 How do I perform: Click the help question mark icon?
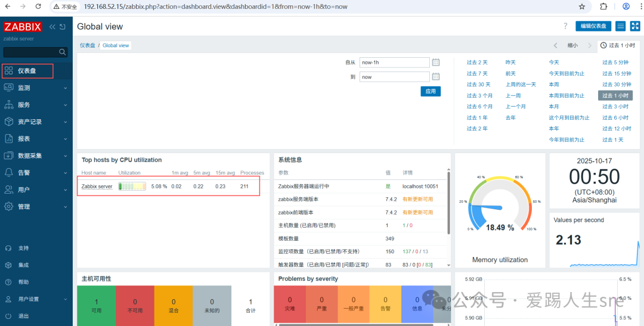[x=565, y=26]
